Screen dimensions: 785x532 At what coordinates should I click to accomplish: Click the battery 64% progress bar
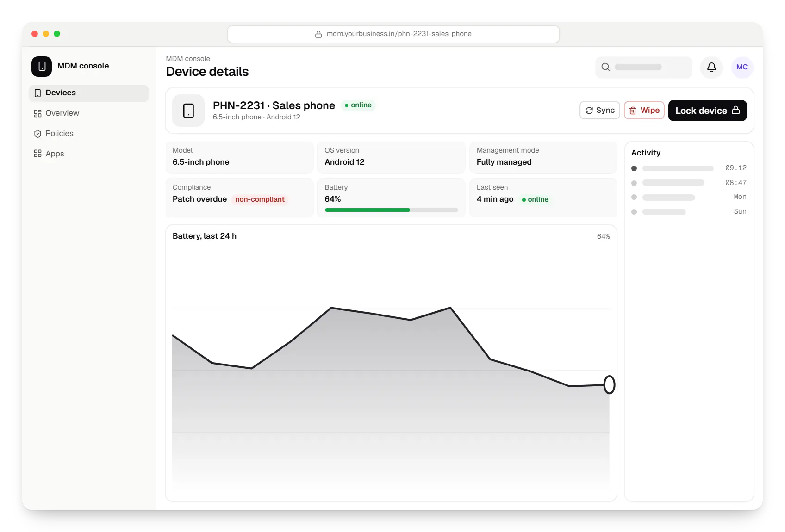[392, 210]
